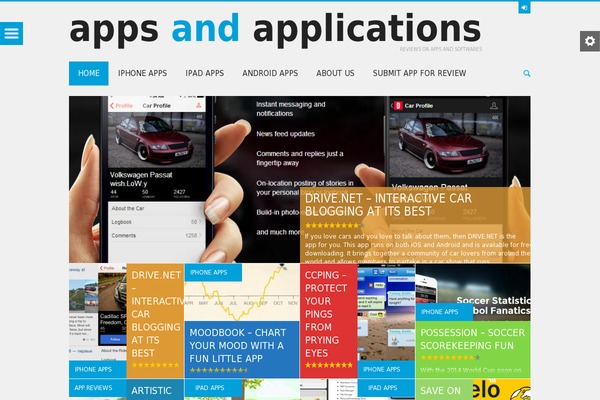Go to the Home menu item

[x=89, y=73]
